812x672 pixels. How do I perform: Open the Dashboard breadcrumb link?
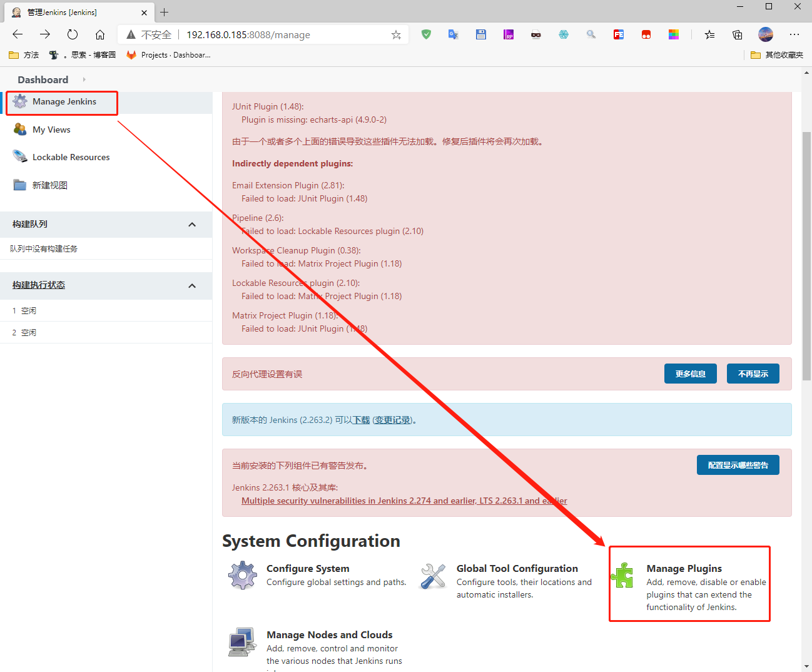[43, 79]
